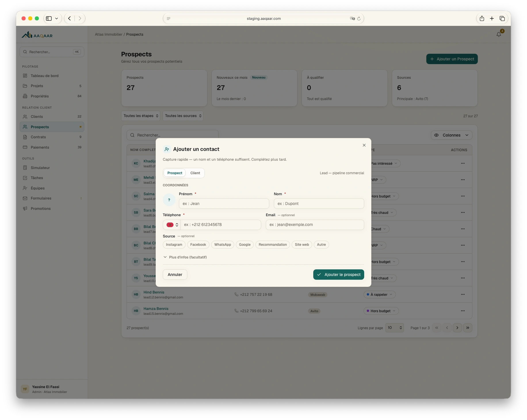Focus the sidebar Rechercher search box
Viewport: 527px width, 420px height.
click(x=52, y=52)
